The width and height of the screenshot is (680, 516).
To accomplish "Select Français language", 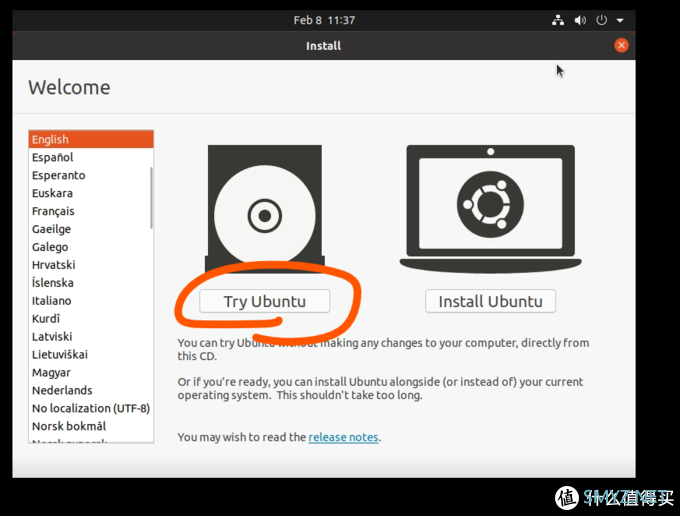I will click(91, 211).
